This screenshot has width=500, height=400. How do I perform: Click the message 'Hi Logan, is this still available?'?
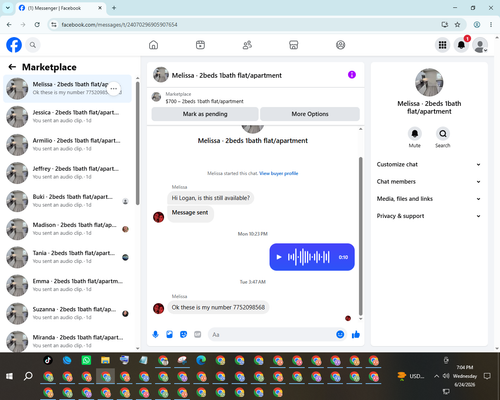211,198
